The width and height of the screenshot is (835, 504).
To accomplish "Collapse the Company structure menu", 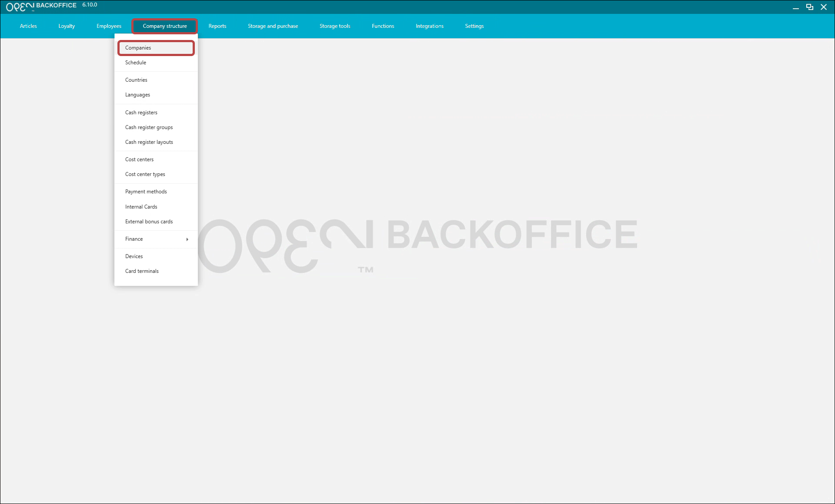I will tap(165, 26).
